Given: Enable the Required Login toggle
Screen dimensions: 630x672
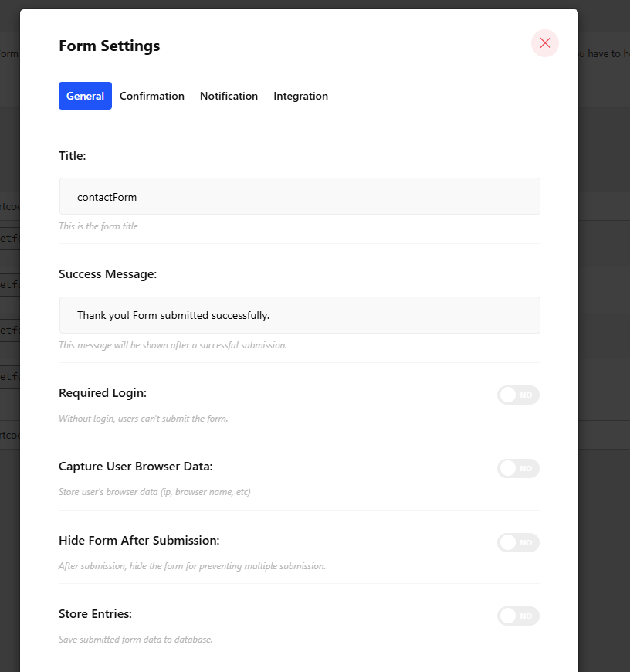Looking at the screenshot, I should [x=518, y=395].
